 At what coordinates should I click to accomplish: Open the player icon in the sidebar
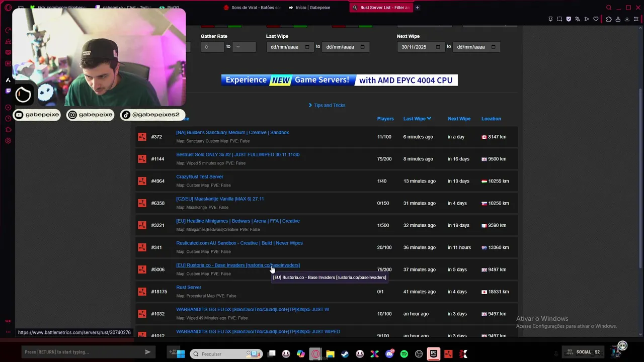point(8,107)
